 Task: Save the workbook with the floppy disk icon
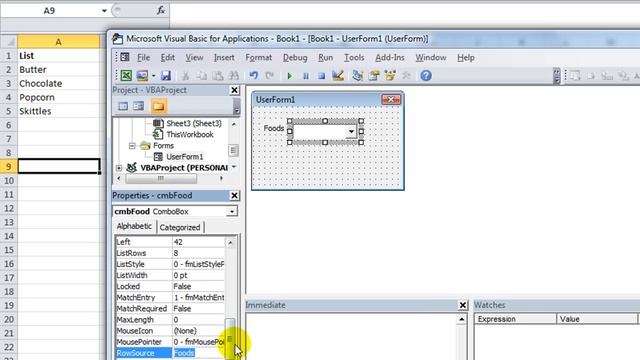pyautogui.click(x=166, y=76)
